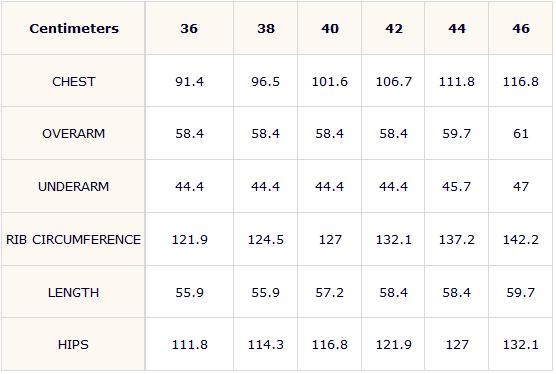Click the Centimeters header cell
The height and width of the screenshot is (374, 556).
[x=74, y=28]
